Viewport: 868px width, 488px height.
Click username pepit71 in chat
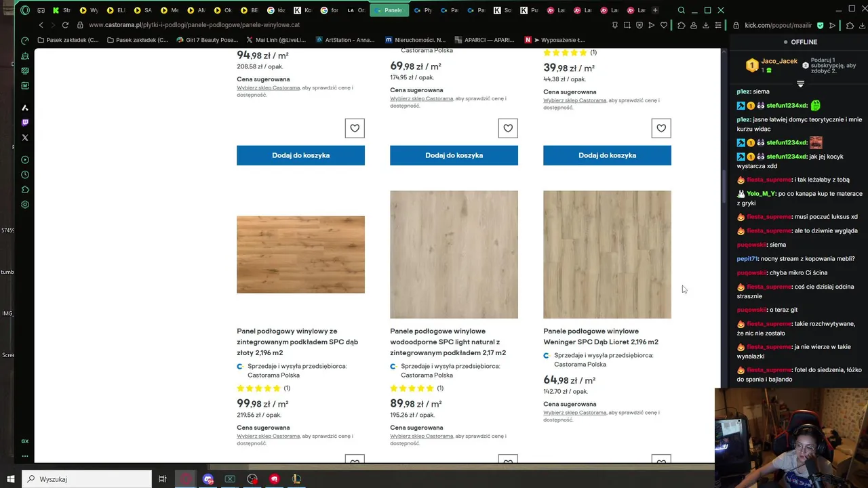coord(748,259)
